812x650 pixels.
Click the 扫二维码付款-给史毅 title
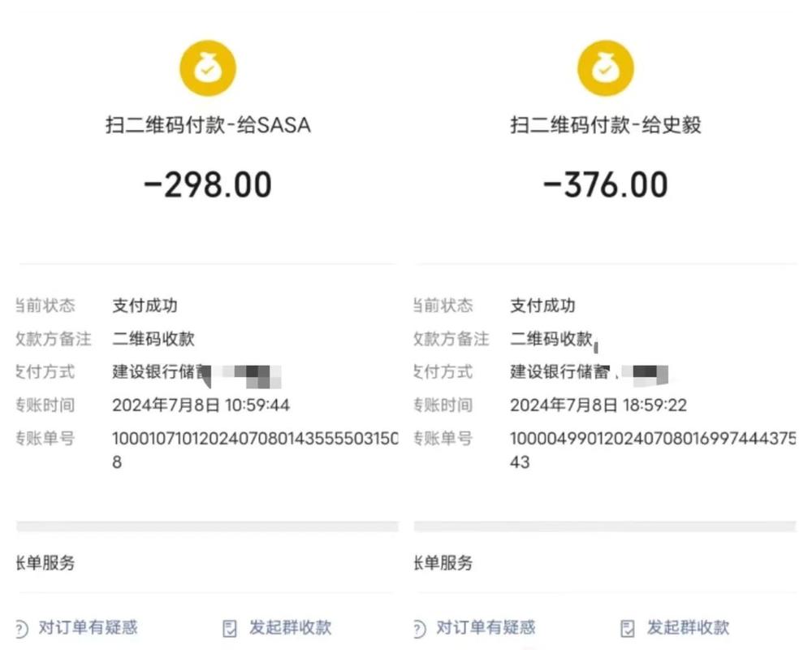pos(605,125)
